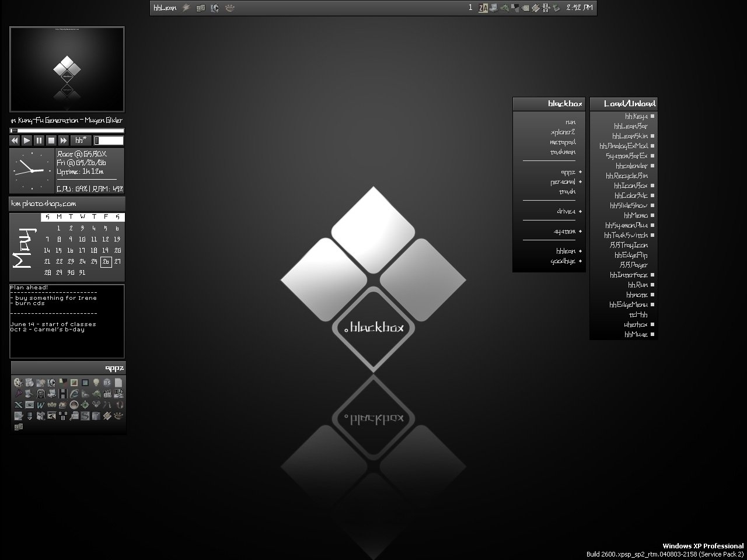Viewport: 747px width, 560px height.
Task: Load the bbLeanBar plugin
Action: pyautogui.click(x=624, y=126)
